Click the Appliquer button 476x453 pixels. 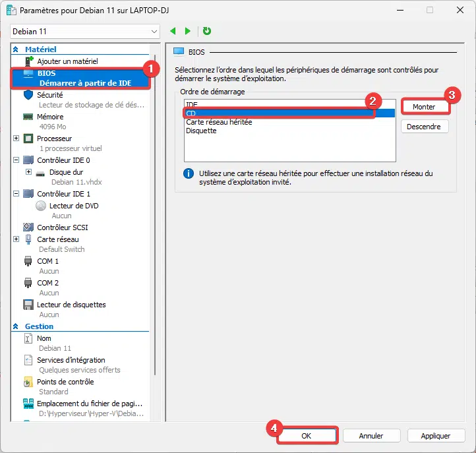point(436,436)
